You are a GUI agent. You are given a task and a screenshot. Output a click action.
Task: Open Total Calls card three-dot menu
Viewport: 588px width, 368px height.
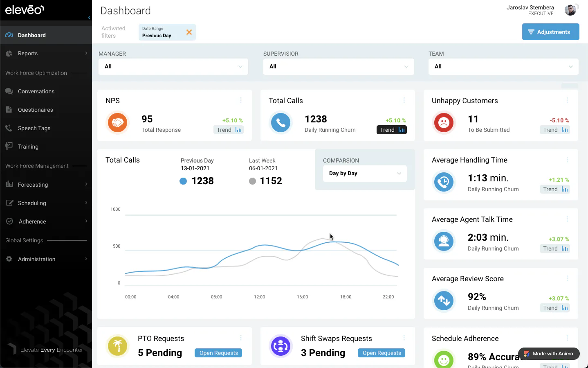click(x=404, y=100)
